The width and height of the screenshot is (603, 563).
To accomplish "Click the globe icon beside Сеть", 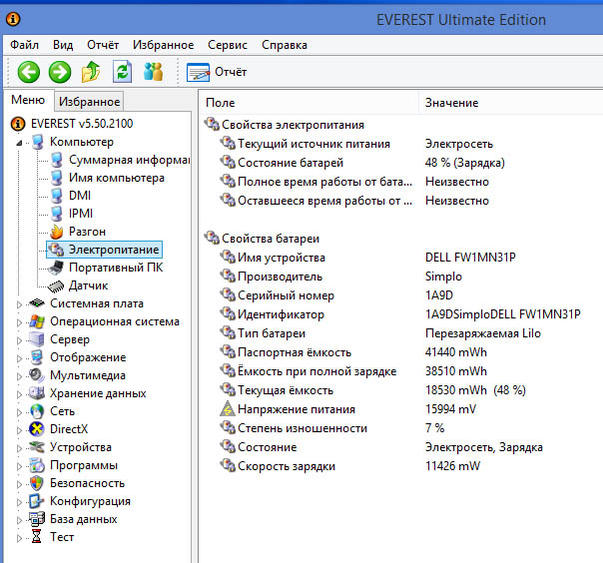I will coord(37,411).
